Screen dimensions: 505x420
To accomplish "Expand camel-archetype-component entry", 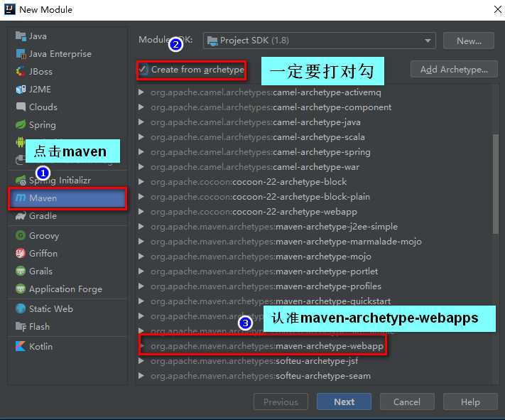I will pyautogui.click(x=141, y=107).
